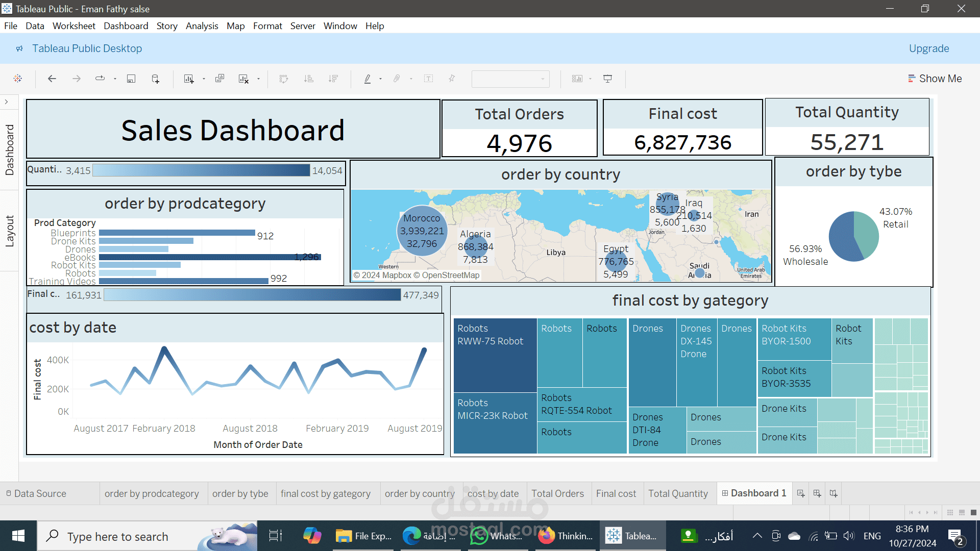
Task: Open the Fit view combo box
Action: pos(510,79)
